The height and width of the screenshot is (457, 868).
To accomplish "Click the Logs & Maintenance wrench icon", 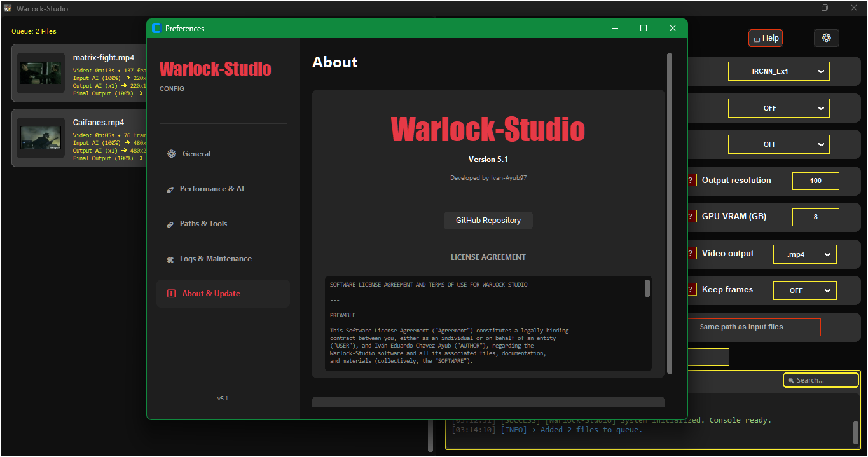I will pyautogui.click(x=170, y=259).
